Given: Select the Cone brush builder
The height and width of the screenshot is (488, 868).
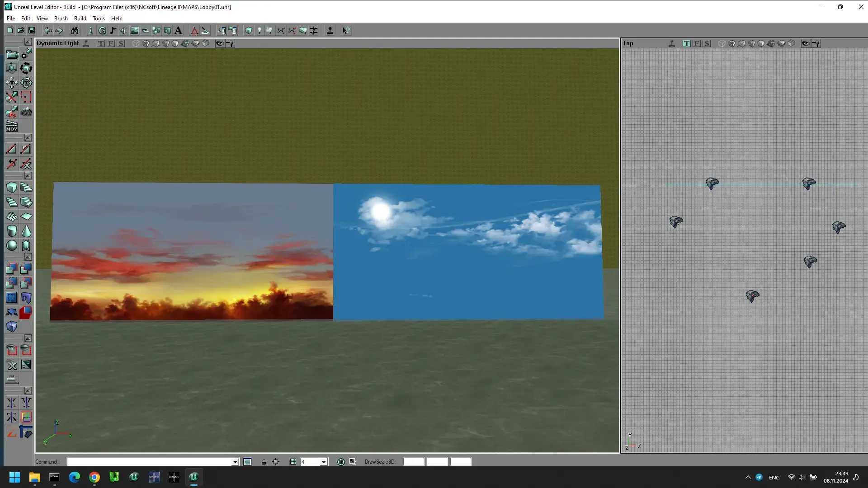Looking at the screenshot, I should tap(26, 231).
